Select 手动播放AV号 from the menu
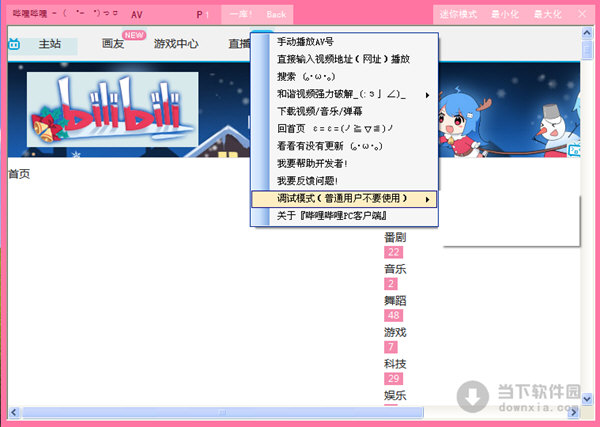 click(344, 42)
